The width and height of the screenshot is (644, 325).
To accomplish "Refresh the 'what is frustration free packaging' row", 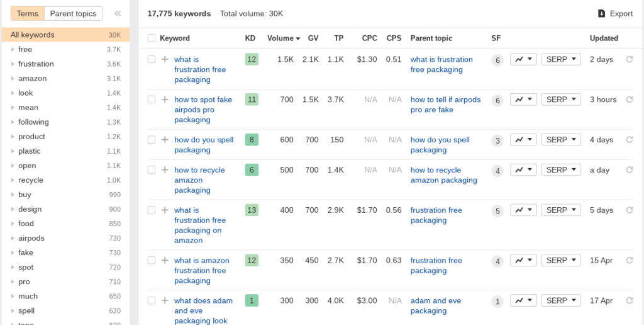I will click(x=629, y=59).
